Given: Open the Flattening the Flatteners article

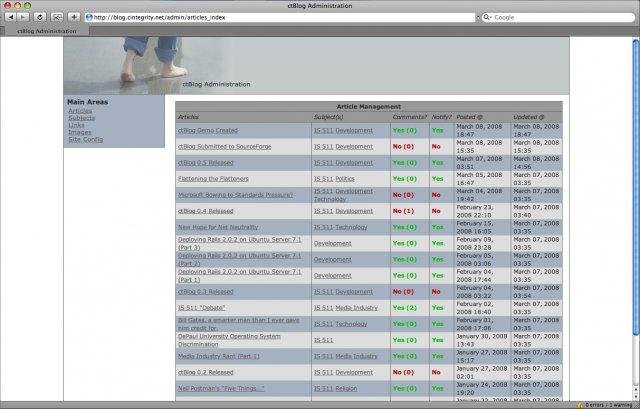Looking at the screenshot, I should [213, 179].
